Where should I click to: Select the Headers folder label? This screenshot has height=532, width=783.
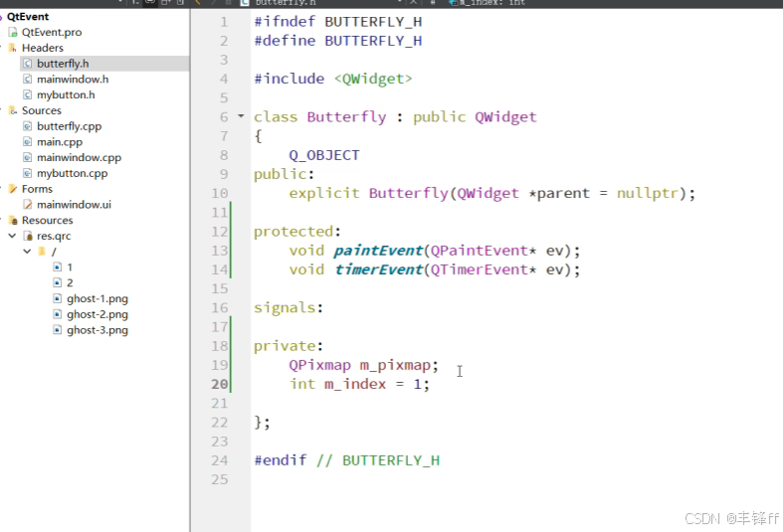click(43, 48)
